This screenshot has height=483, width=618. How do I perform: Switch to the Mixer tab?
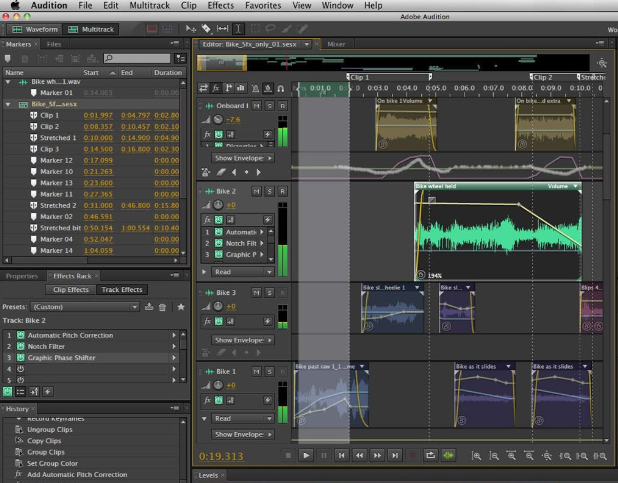(x=336, y=44)
